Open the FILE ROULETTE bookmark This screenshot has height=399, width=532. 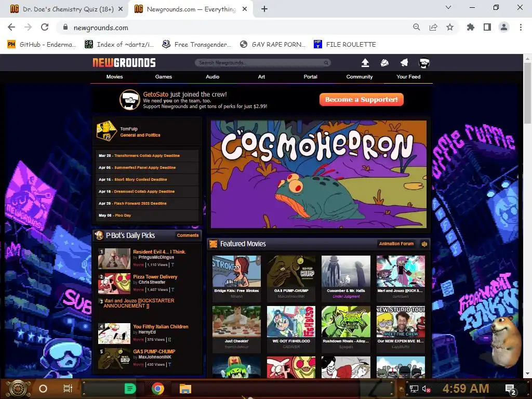coord(345,45)
